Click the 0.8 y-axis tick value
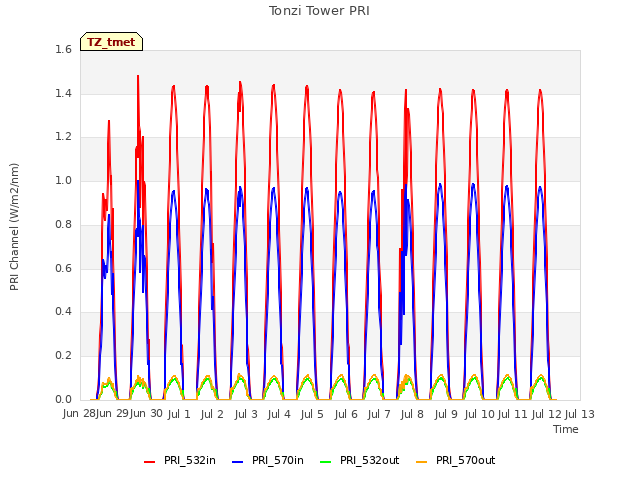The image size is (640, 480). 63,224
